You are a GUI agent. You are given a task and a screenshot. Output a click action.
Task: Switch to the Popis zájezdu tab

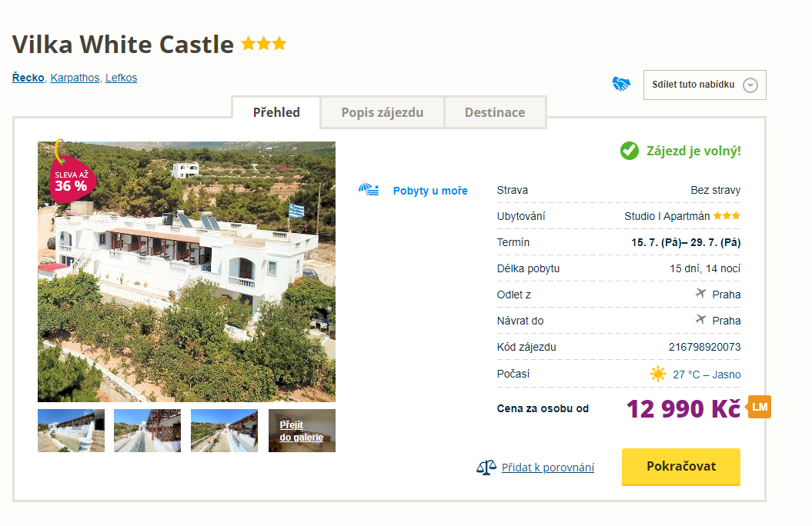pos(383,112)
